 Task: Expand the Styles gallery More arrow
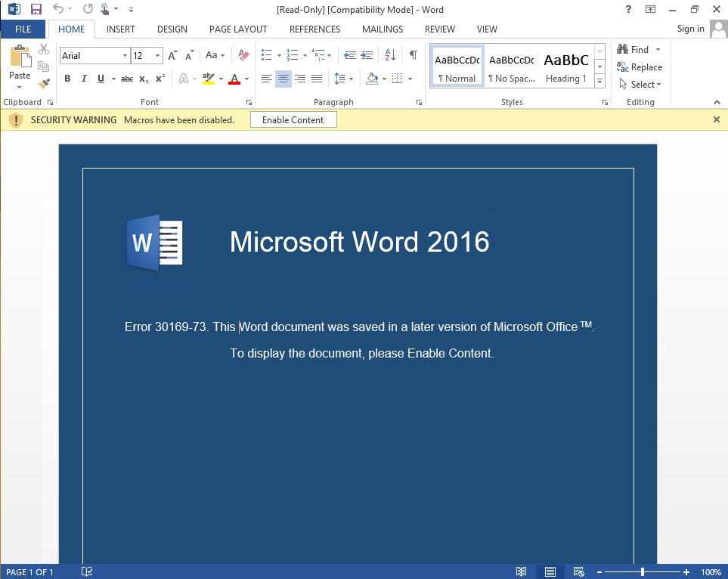pyautogui.click(x=599, y=80)
